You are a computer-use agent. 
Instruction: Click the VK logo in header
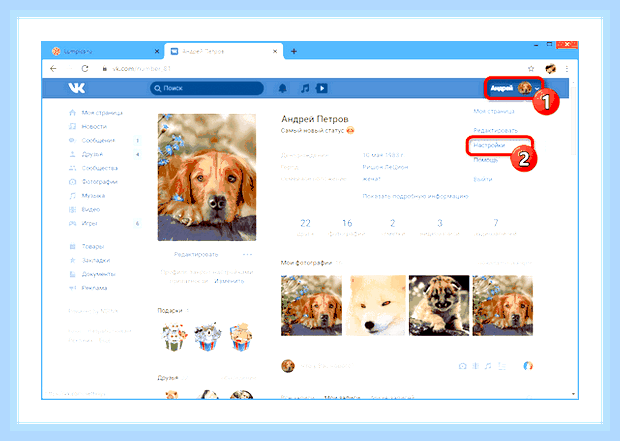coord(76,88)
